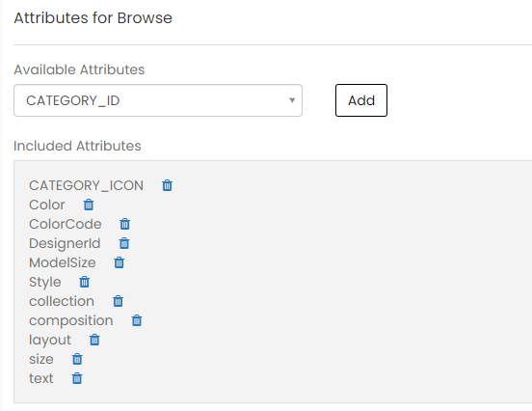
Task: Click the trash icon next to layout
Action: (94, 340)
